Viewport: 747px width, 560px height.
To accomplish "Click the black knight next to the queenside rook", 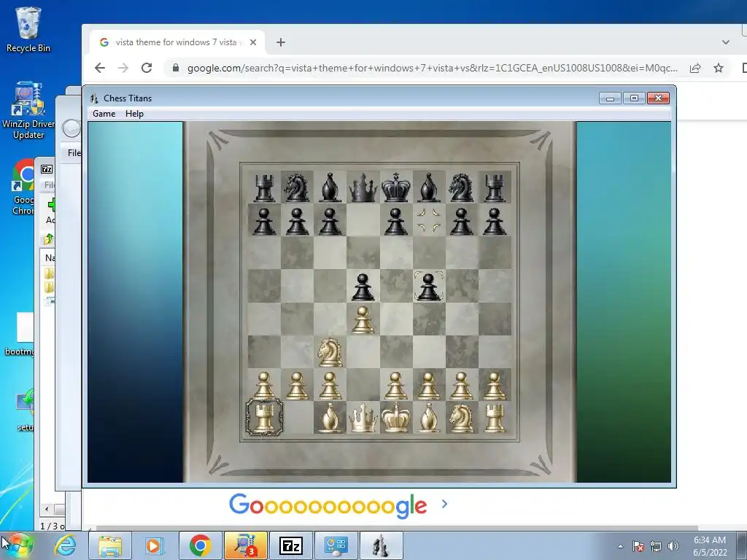I will click(x=296, y=187).
